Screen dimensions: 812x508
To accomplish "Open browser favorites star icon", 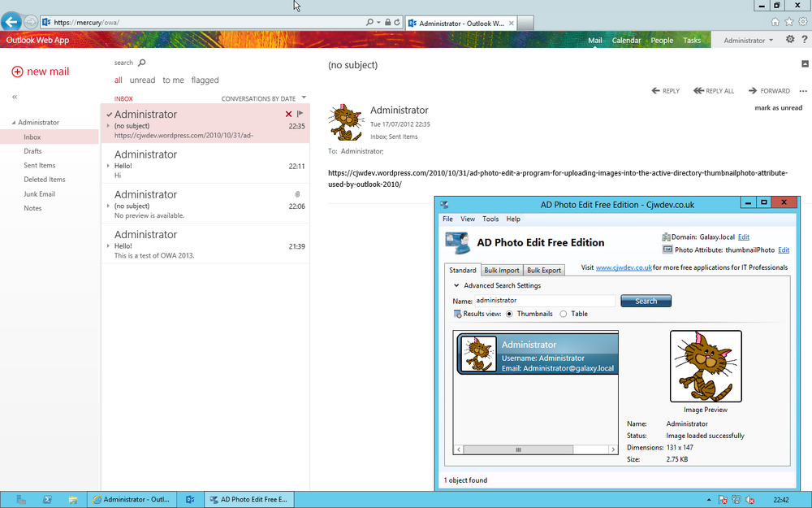I will 789,22.
